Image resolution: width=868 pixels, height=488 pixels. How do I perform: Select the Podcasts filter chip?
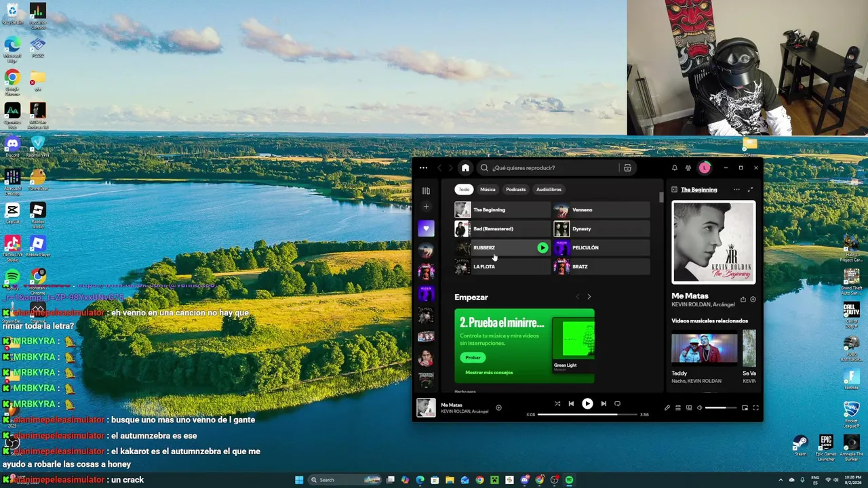coord(515,190)
